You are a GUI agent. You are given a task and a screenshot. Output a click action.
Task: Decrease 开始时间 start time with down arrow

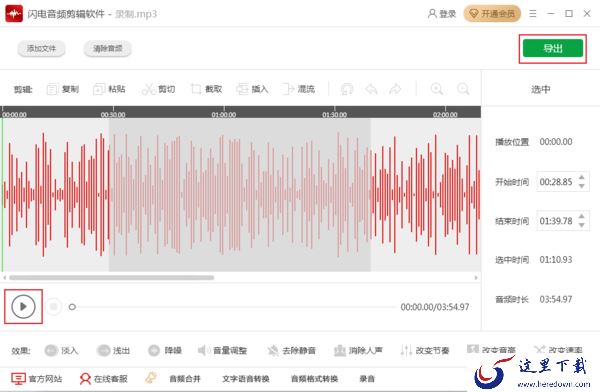(582, 186)
